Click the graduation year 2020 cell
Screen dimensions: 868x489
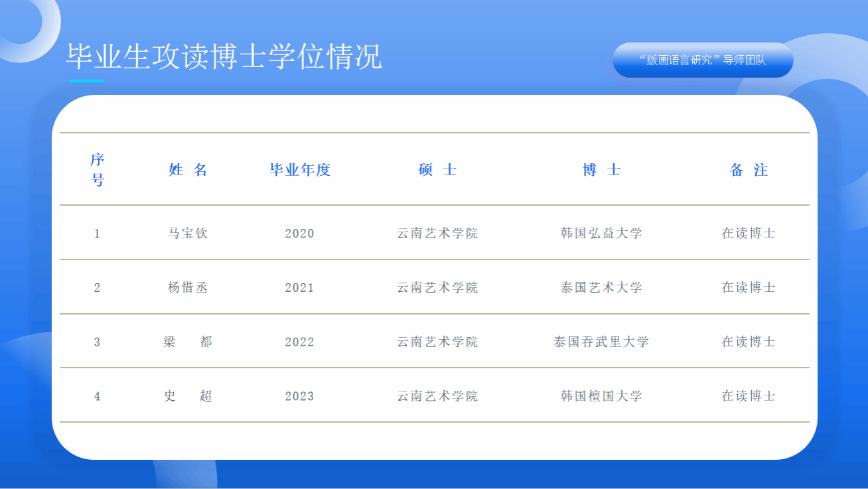[x=300, y=234]
